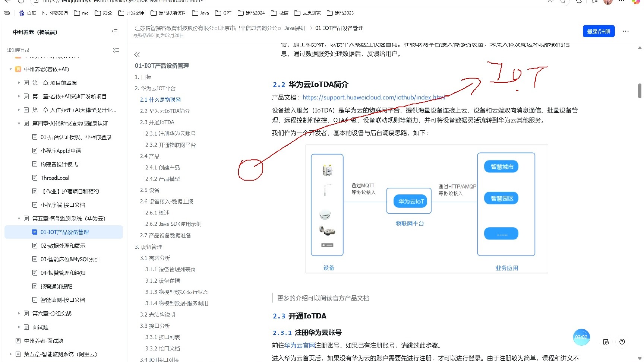Open the 百度 bookmark
The width and height of the screenshot is (644, 362).
28,13
